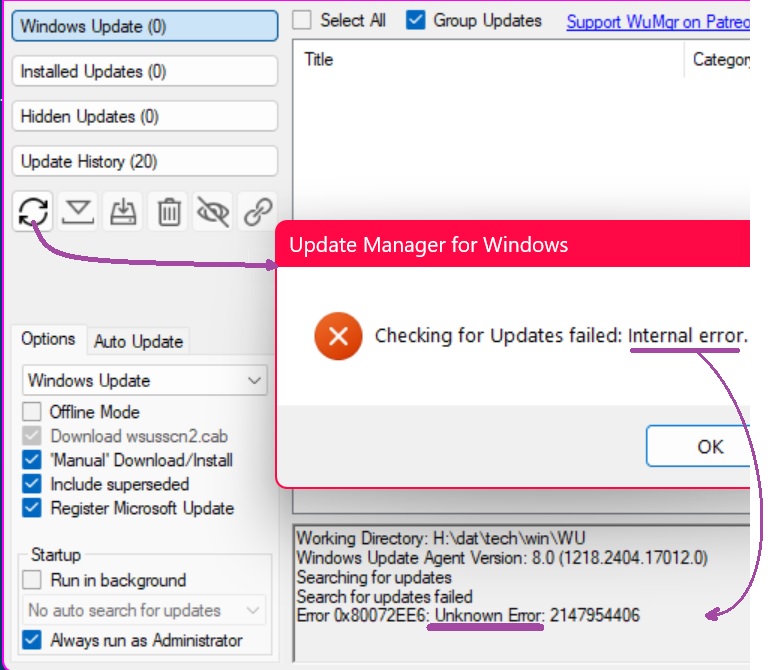Click the get update links chain icon
The width and height of the screenshot is (771, 670).
pyautogui.click(x=259, y=210)
